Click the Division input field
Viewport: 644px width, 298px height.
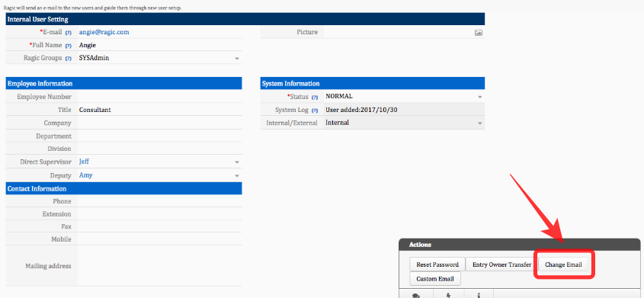(159, 149)
